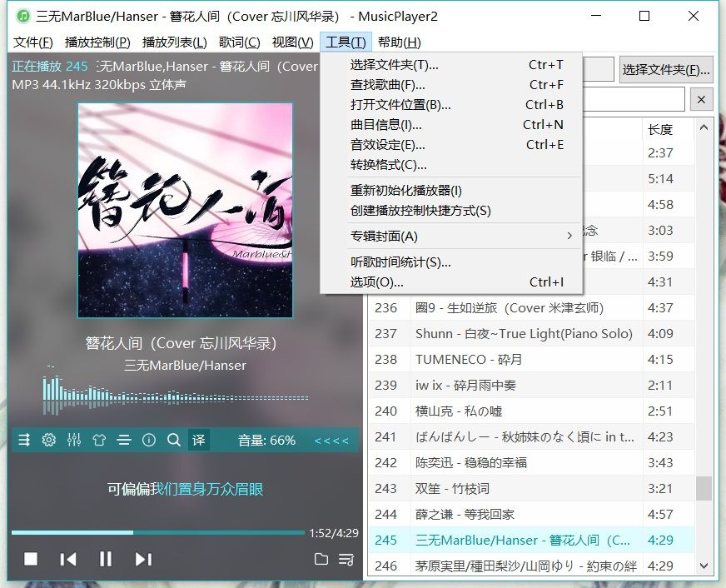Viewport: 726px width, 588px height.
Task: Select track 240 横山克 - 私の嘘
Action: click(531, 411)
